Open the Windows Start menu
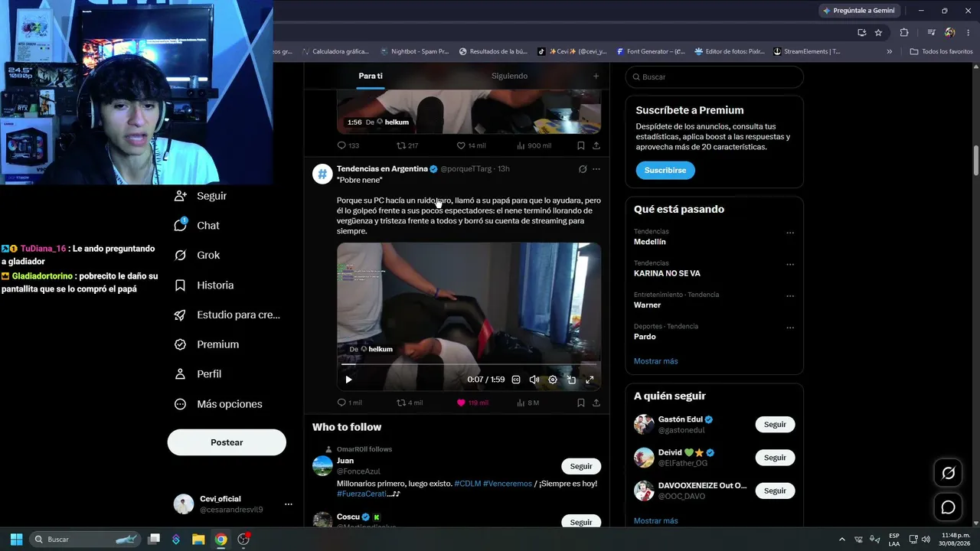The image size is (980, 551). point(16,540)
